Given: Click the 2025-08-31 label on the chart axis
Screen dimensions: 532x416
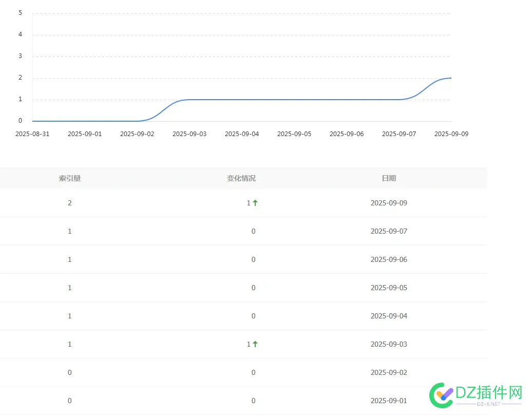Looking at the screenshot, I should click(32, 134).
